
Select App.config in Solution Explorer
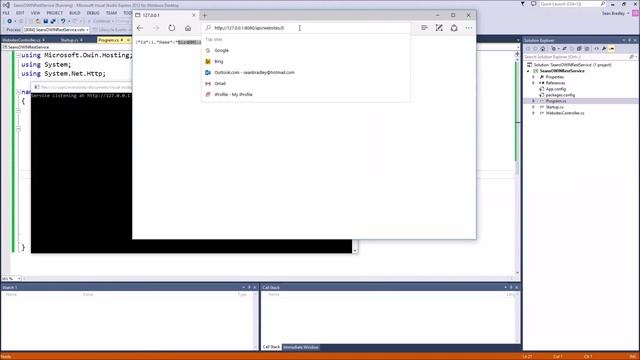[x=556, y=89]
